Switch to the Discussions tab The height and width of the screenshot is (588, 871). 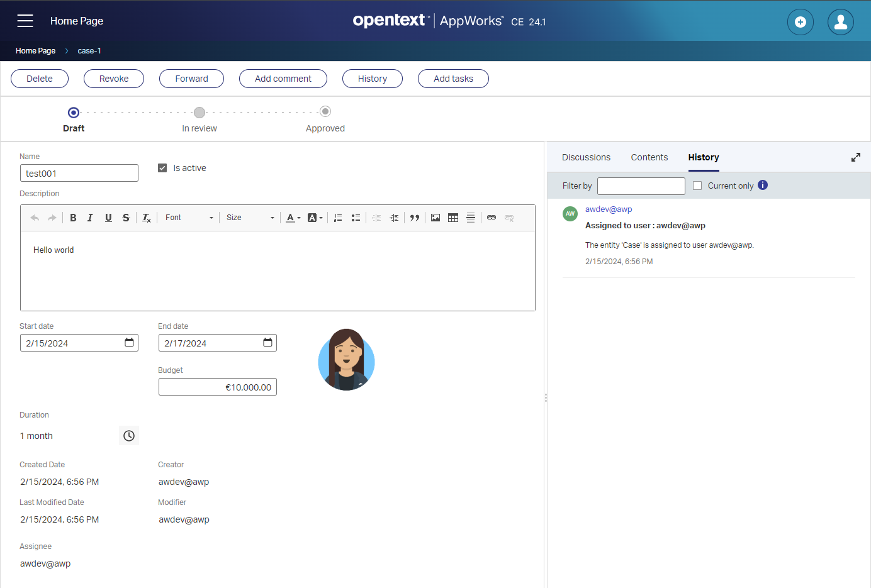point(586,157)
